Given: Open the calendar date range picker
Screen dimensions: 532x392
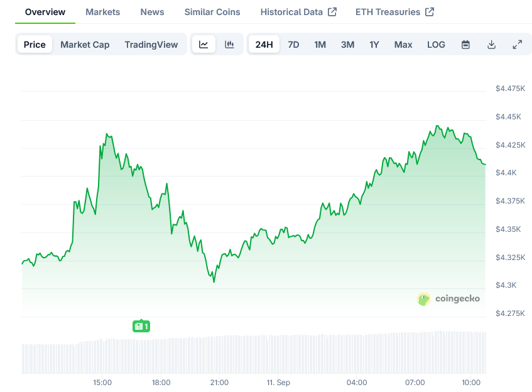Looking at the screenshot, I should click(465, 45).
